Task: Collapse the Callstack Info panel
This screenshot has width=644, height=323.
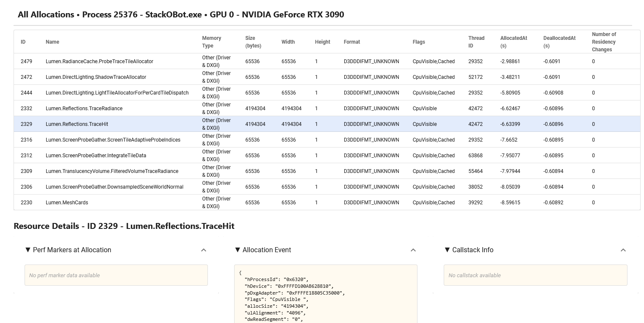Action: click(623, 250)
